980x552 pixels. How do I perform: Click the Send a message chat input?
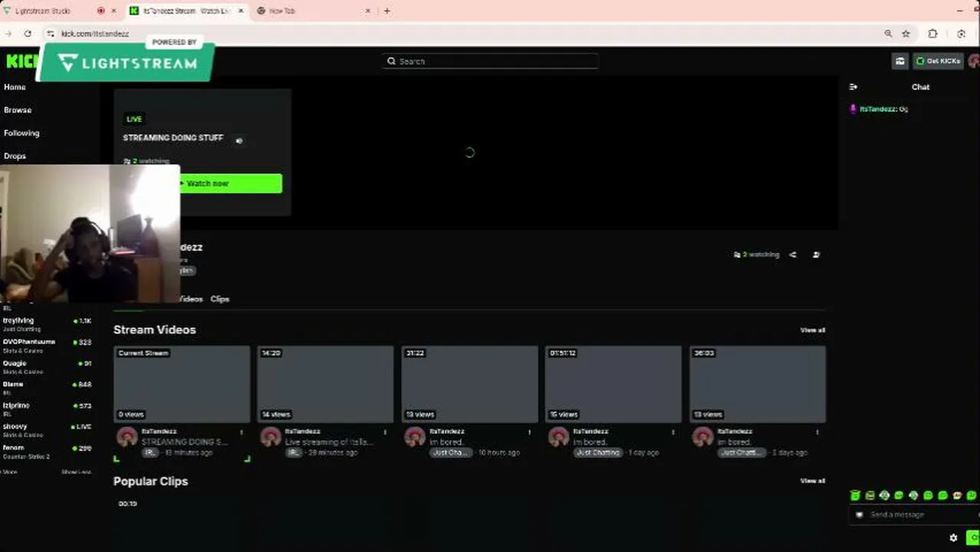point(914,514)
